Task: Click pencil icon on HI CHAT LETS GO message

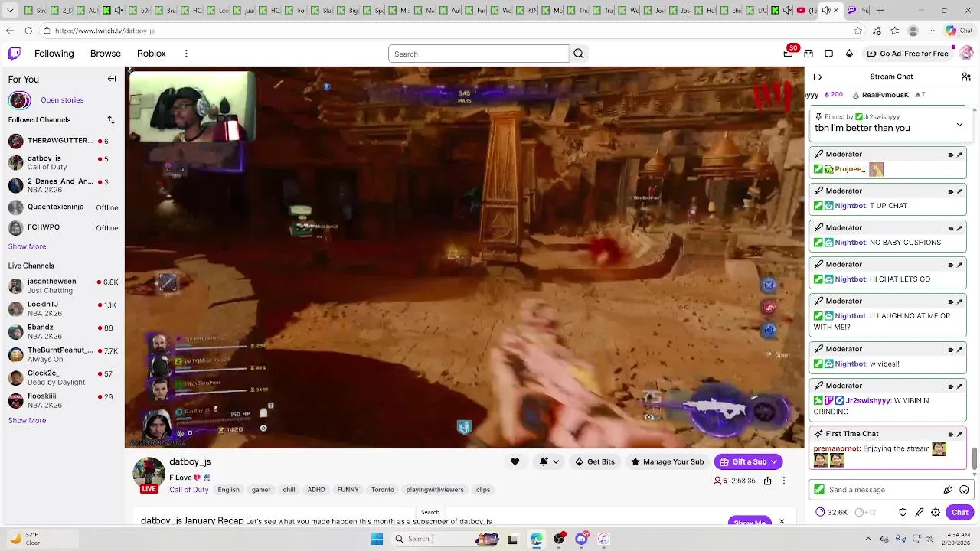Action: (x=959, y=265)
